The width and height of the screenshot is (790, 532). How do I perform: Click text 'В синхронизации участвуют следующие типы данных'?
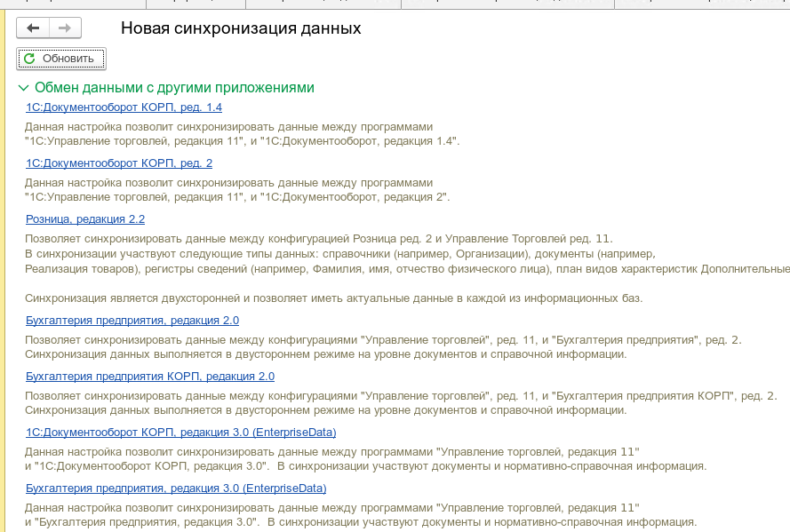pos(172,254)
